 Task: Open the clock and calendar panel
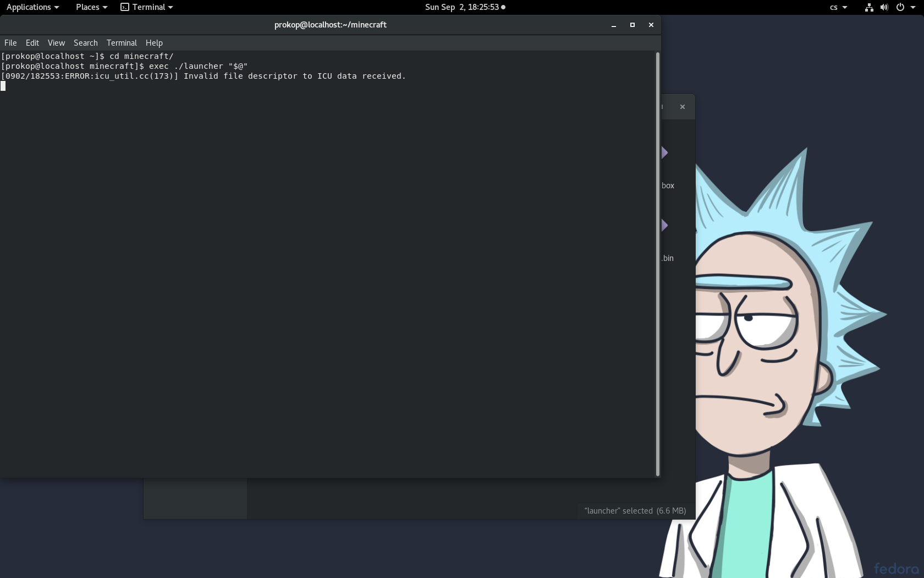point(465,7)
